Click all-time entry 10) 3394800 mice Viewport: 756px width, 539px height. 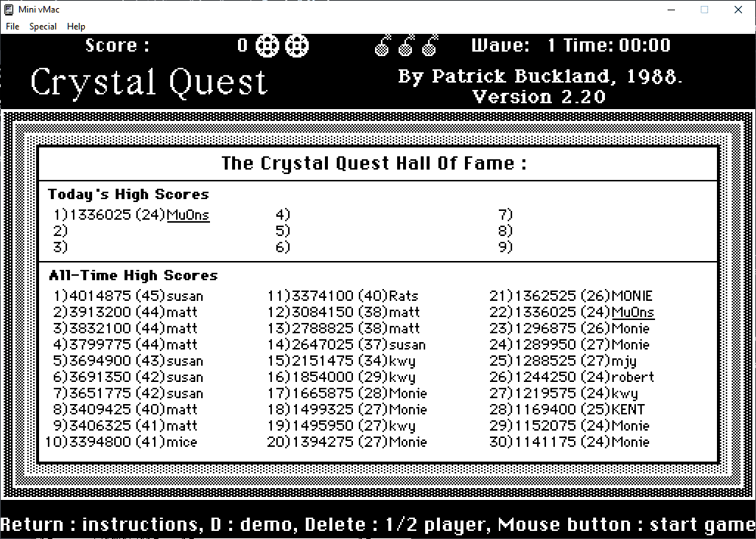(121, 442)
